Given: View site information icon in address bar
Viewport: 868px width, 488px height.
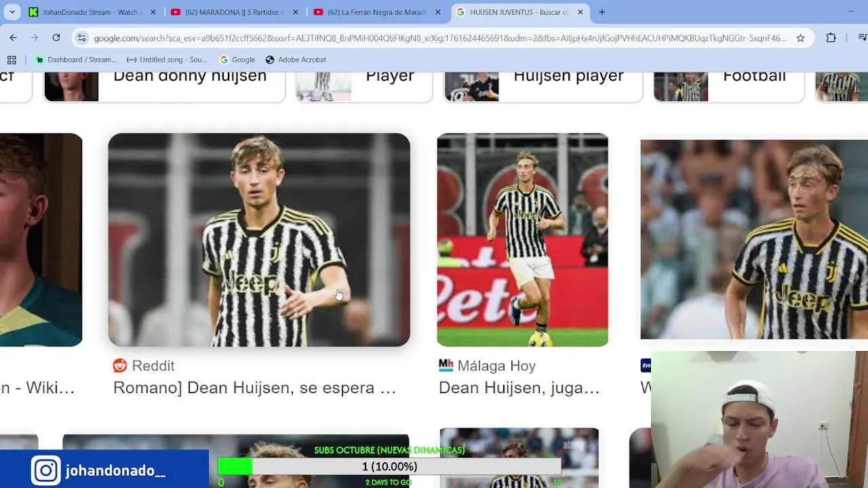Looking at the screenshot, I should coord(81,38).
